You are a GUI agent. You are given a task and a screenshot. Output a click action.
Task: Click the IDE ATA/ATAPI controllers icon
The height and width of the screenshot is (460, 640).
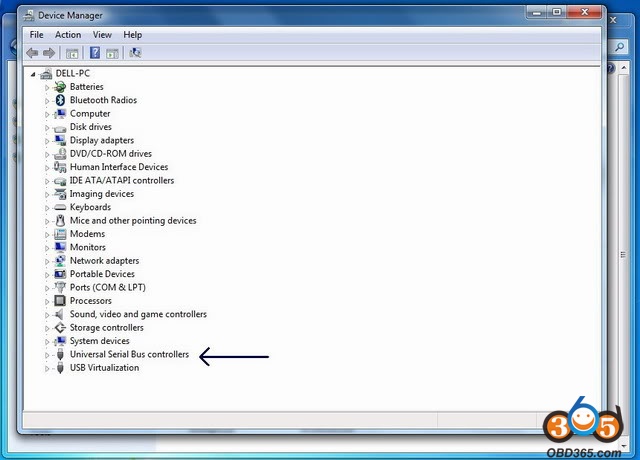click(60, 181)
